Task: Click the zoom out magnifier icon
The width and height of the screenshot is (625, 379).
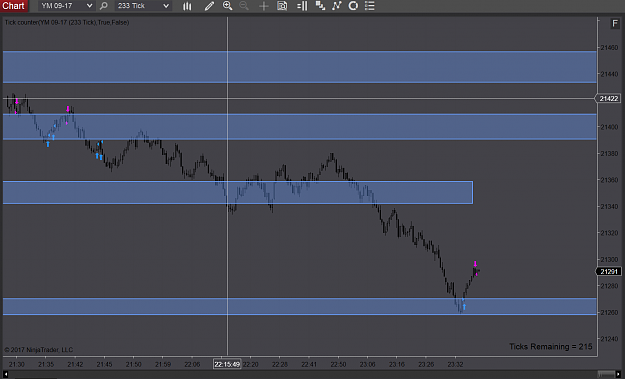Action: click(x=244, y=6)
